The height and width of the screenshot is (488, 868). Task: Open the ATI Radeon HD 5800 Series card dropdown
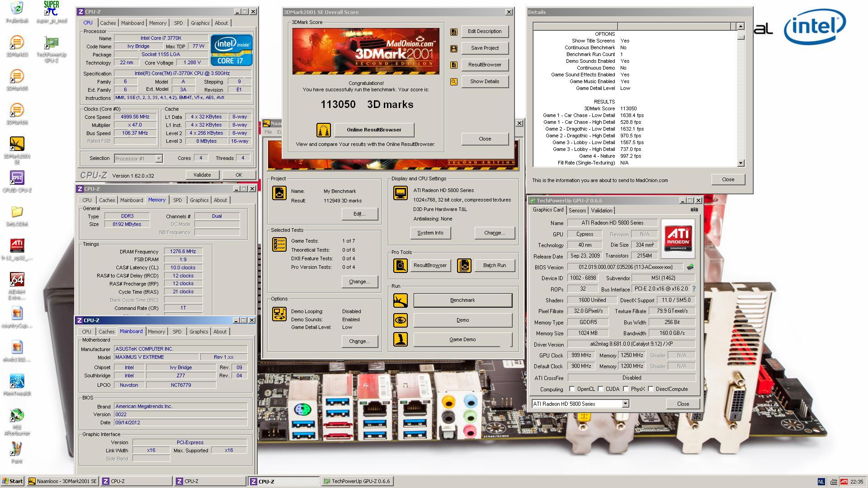click(625, 404)
